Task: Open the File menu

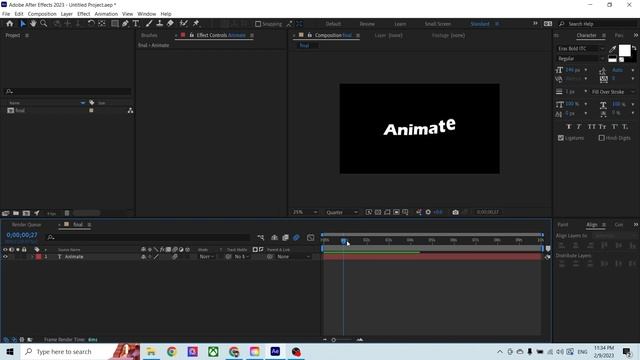Action: click(6, 14)
